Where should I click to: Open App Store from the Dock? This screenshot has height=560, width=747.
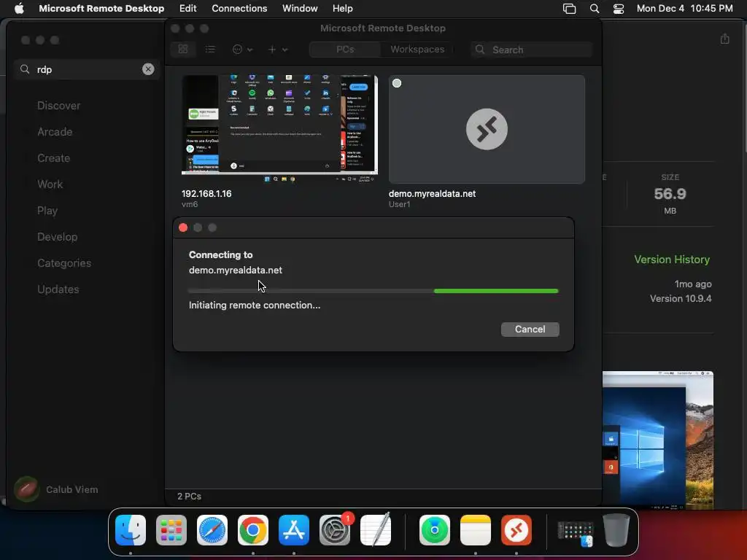(x=294, y=530)
